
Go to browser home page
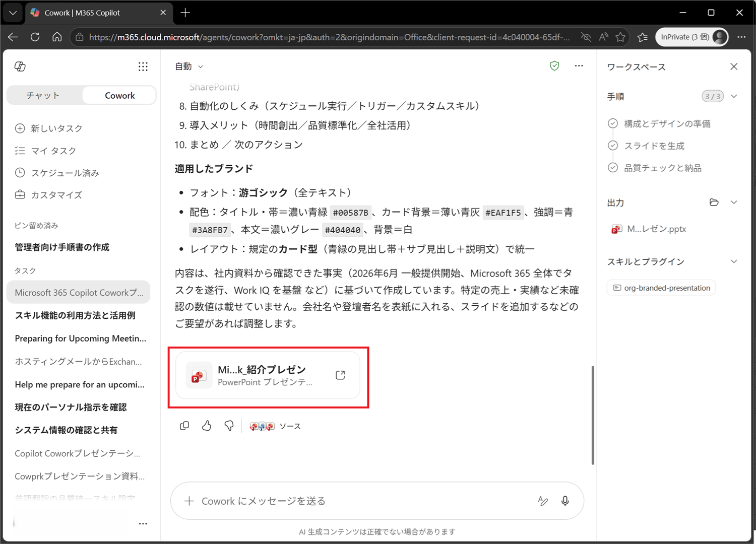point(57,37)
